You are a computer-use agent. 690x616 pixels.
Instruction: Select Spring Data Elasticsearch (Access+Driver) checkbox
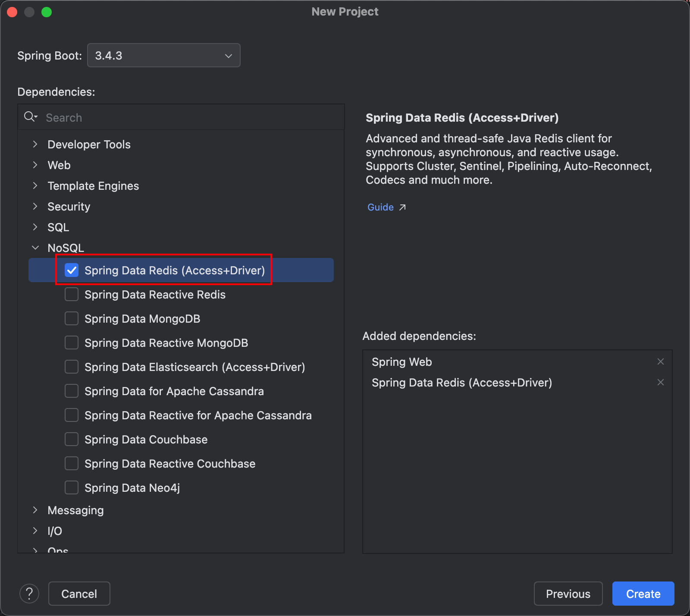72,367
